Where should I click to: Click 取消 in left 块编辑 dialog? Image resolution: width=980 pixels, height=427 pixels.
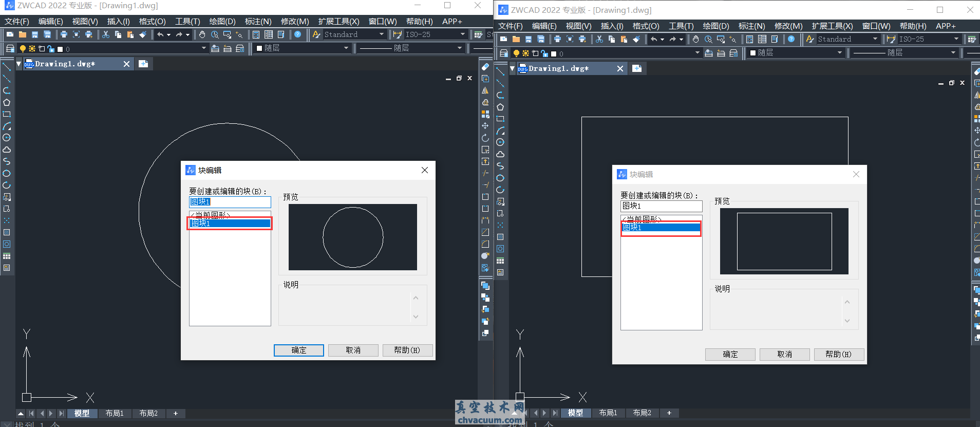pyautogui.click(x=353, y=350)
